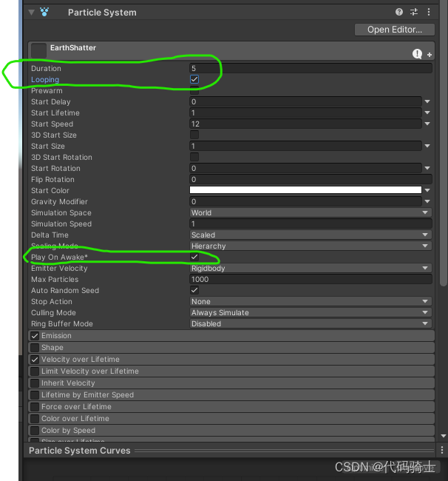Open the Gravity Modifier mode dropdown arrow
Image resolution: width=448 pixels, height=481 pixels.
pos(427,201)
